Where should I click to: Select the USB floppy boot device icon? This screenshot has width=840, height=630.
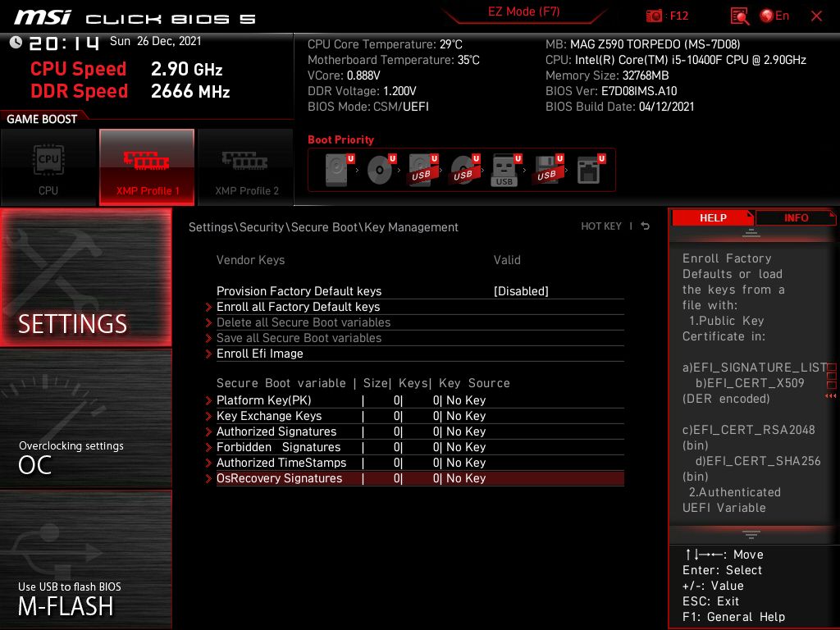coord(548,170)
